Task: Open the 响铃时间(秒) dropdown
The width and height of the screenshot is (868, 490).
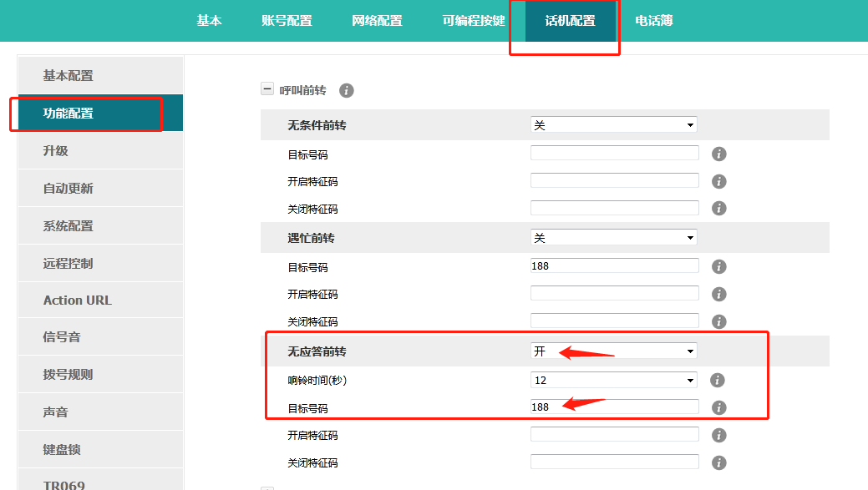Action: tap(614, 380)
